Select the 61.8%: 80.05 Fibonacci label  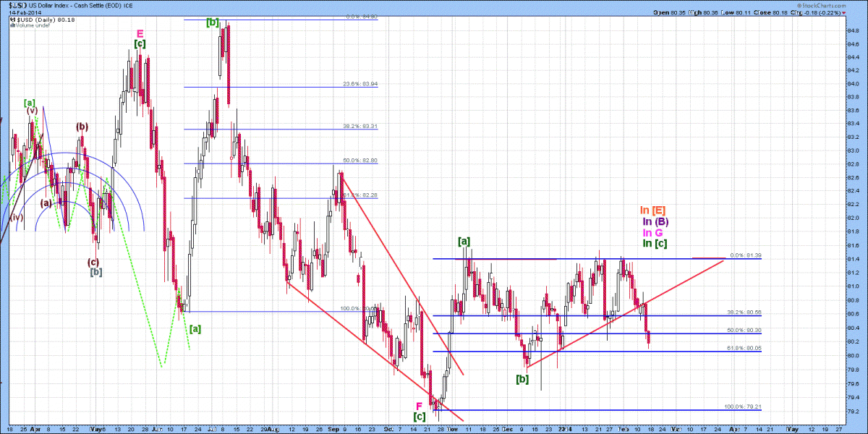[x=744, y=348]
